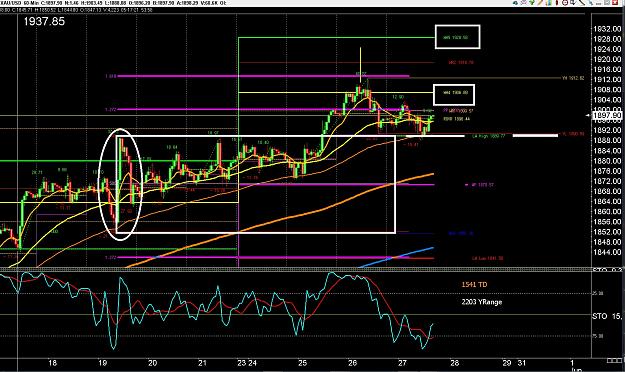This screenshot has height=372, width=625.
Task: Select the black diagonal line drawing tool
Action: point(582,3)
